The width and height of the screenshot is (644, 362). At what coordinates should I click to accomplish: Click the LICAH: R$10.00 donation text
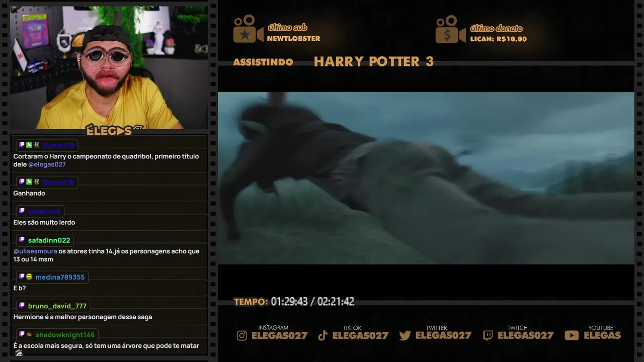[x=499, y=39]
